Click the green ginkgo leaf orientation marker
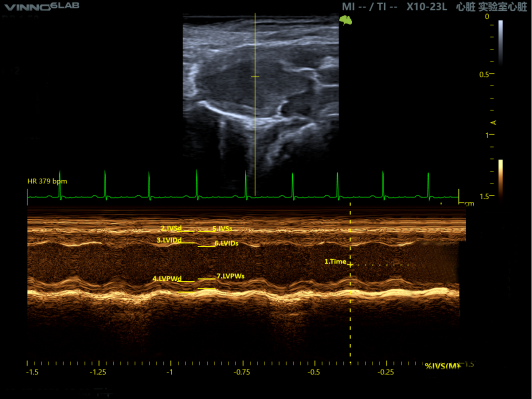 [346, 20]
